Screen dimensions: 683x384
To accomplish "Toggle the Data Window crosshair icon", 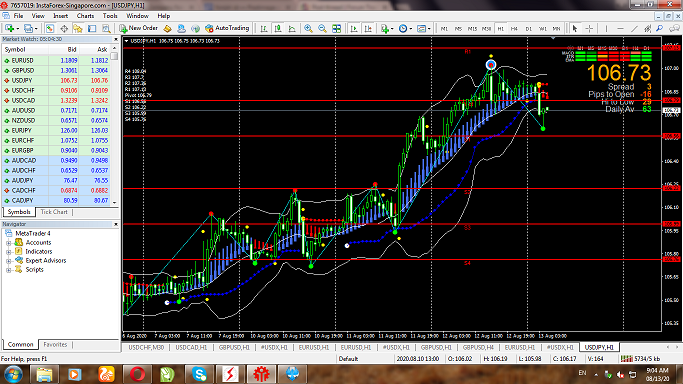I will (x=64, y=28).
